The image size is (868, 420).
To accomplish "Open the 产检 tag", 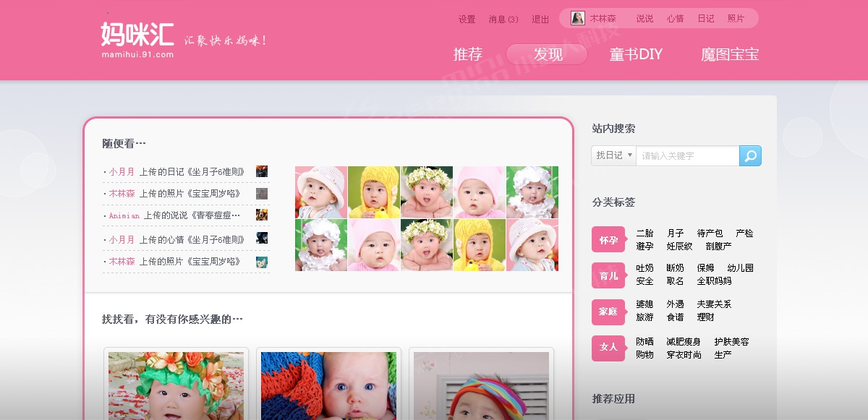I will tap(744, 233).
